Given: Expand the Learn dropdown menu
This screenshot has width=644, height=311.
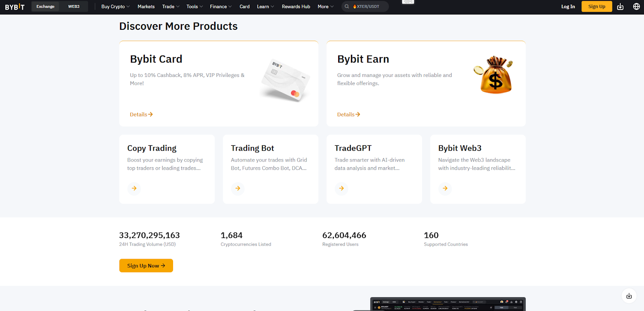Looking at the screenshot, I should (265, 6).
